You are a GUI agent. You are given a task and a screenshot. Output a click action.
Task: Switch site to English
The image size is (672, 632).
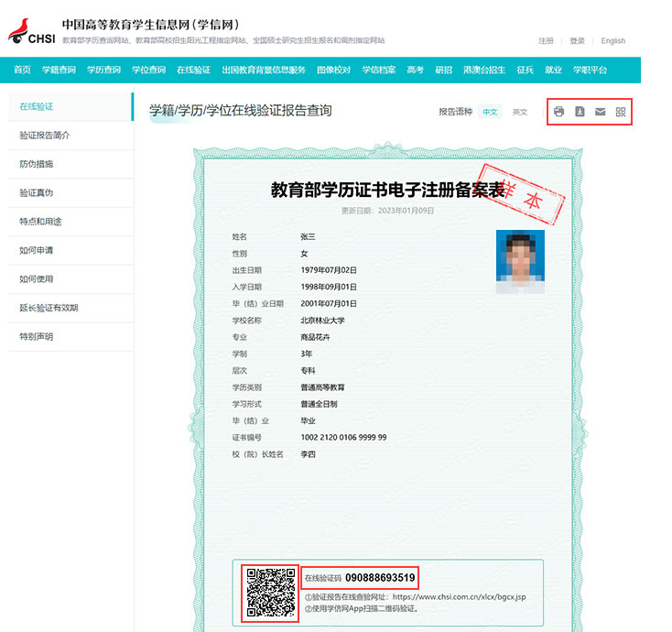[x=612, y=40]
